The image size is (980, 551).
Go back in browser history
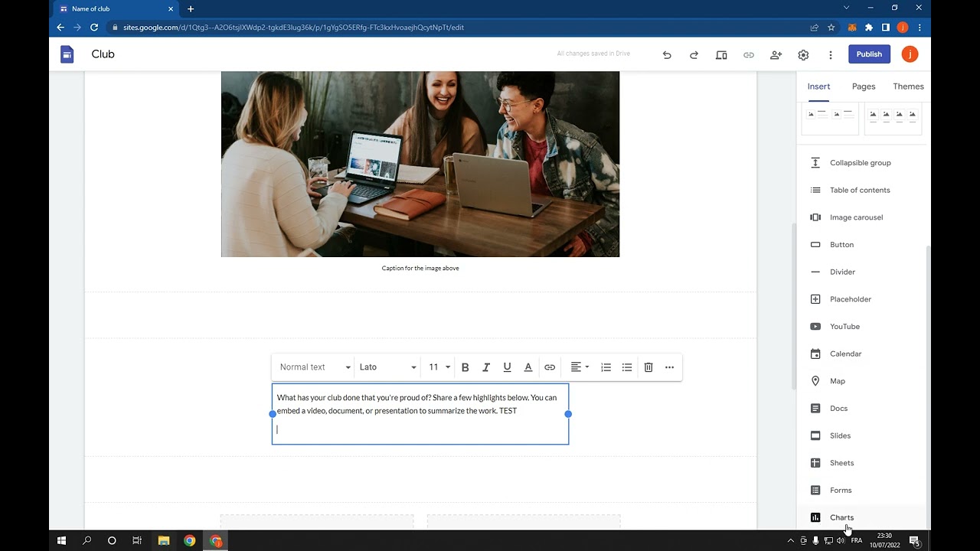[x=60, y=28]
